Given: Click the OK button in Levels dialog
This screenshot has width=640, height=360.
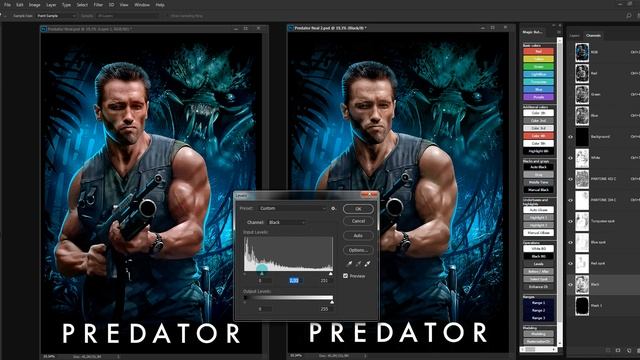Looking at the screenshot, I should (x=358, y=209).
